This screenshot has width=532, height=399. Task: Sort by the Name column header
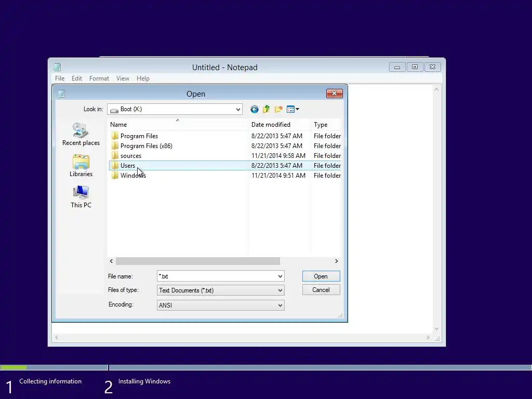(x=178, y=125)
